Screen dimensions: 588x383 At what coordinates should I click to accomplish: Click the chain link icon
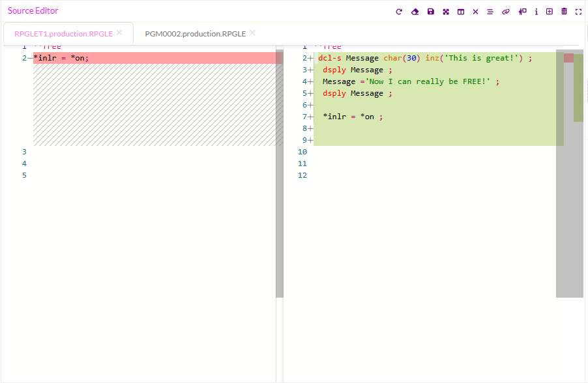click(x=505, y=12)
